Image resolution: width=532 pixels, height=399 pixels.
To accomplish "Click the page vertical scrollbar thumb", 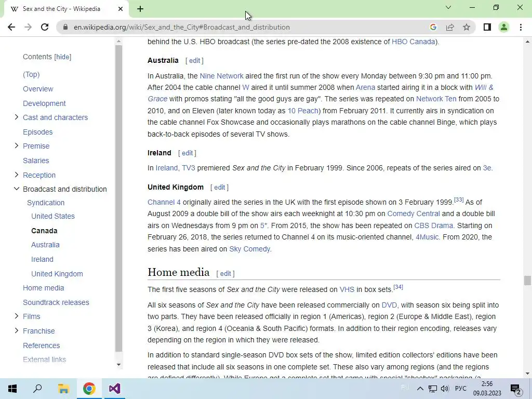I will pyautogui.click(x=527, y=280).
